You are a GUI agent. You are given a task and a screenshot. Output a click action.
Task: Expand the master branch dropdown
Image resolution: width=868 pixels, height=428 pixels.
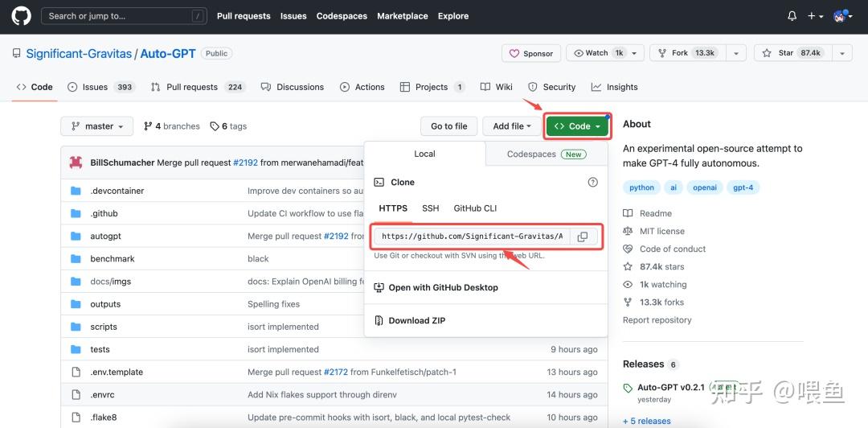pyautogui.click(x=97, y=126)
